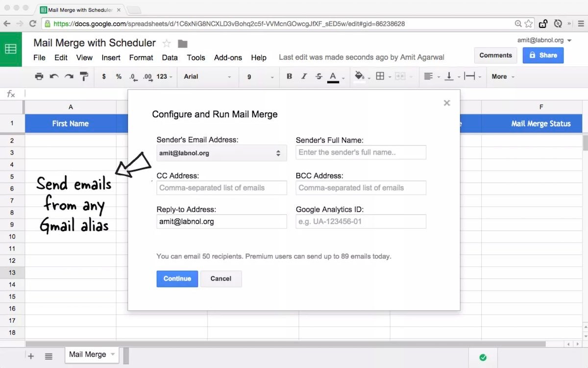Click Merge cells icon

pyautogui.click(x=400, y=76)
